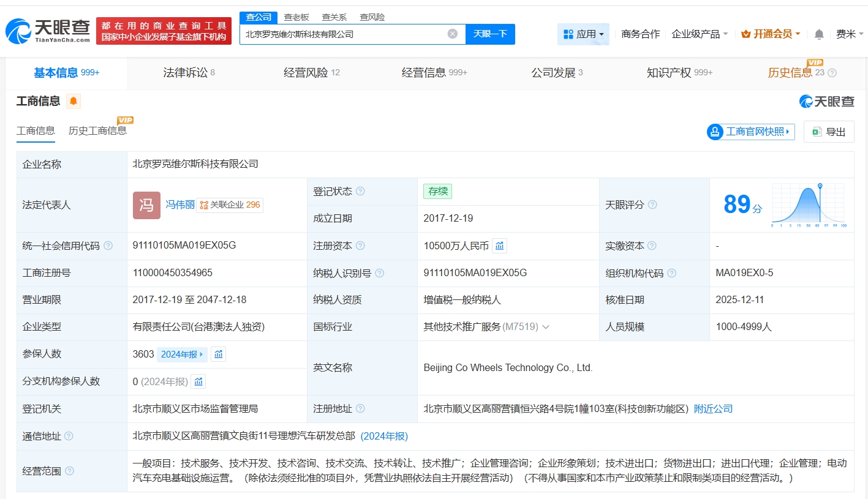Viewport: 868px width, 499px height.
Task: Open the insured headcount chart icon
Action: tap(218, 354)
